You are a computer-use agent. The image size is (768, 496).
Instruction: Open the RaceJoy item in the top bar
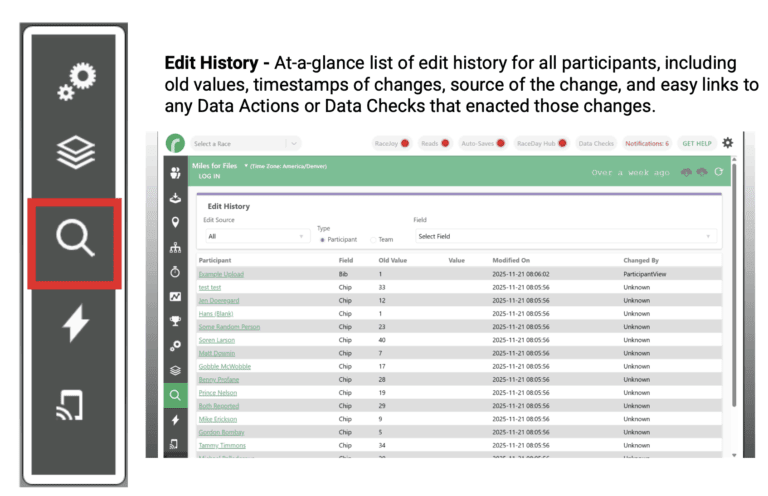tap(390, 144)
